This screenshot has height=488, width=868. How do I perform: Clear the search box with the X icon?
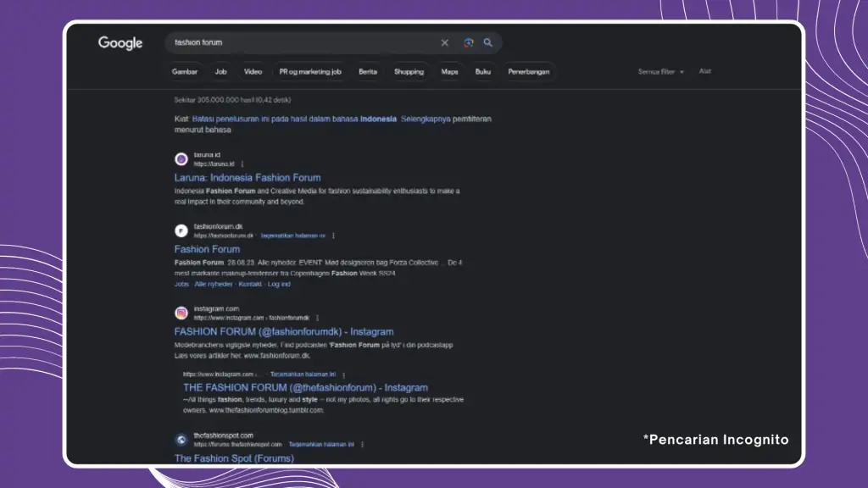point(444,42)
